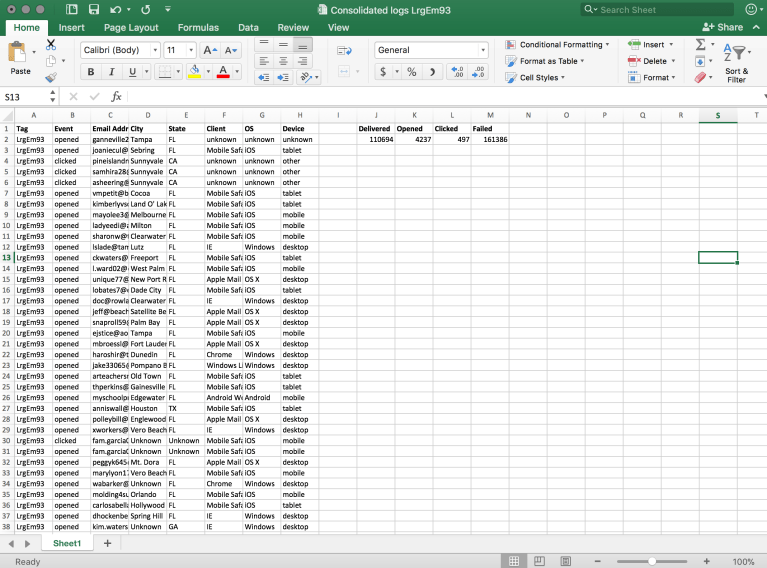Align text right
Viewport: 767px width, 568px height.
tap(303, 61)
